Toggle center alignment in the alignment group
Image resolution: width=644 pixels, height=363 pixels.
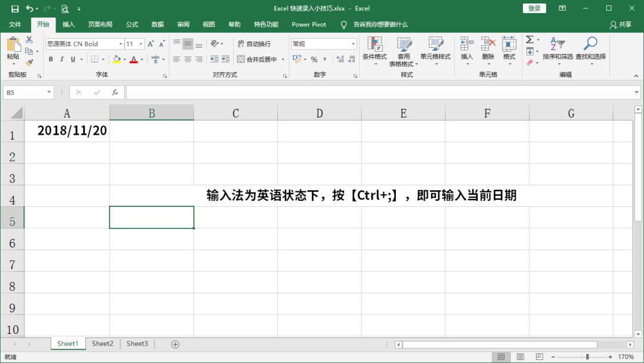(x=187, y=60)
